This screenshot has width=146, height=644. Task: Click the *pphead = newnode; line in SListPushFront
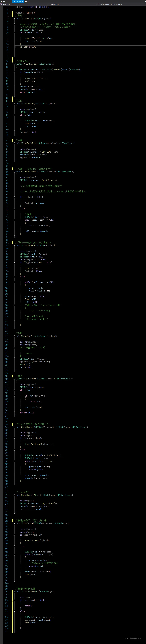tap(30, 158)
